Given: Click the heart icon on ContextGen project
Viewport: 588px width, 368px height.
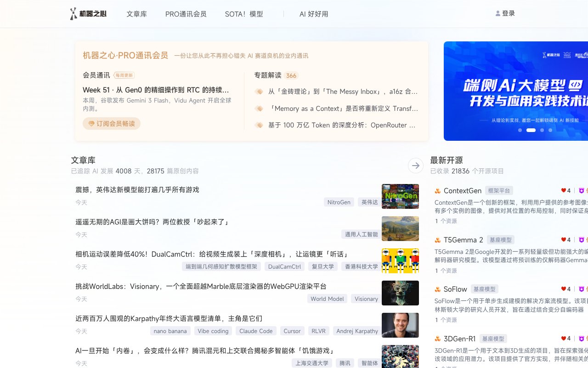Looking at the screenshot, I should pyautogui.click(x=564, y=190).
